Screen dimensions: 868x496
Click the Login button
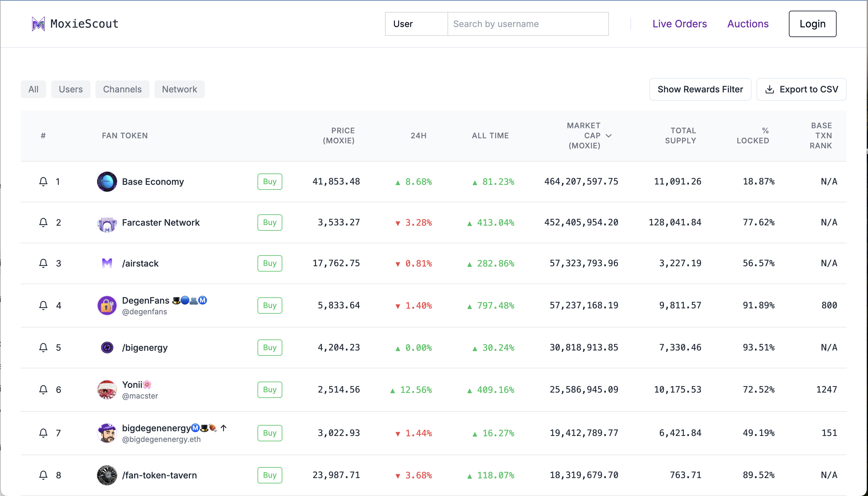click(x=812, y=24)
